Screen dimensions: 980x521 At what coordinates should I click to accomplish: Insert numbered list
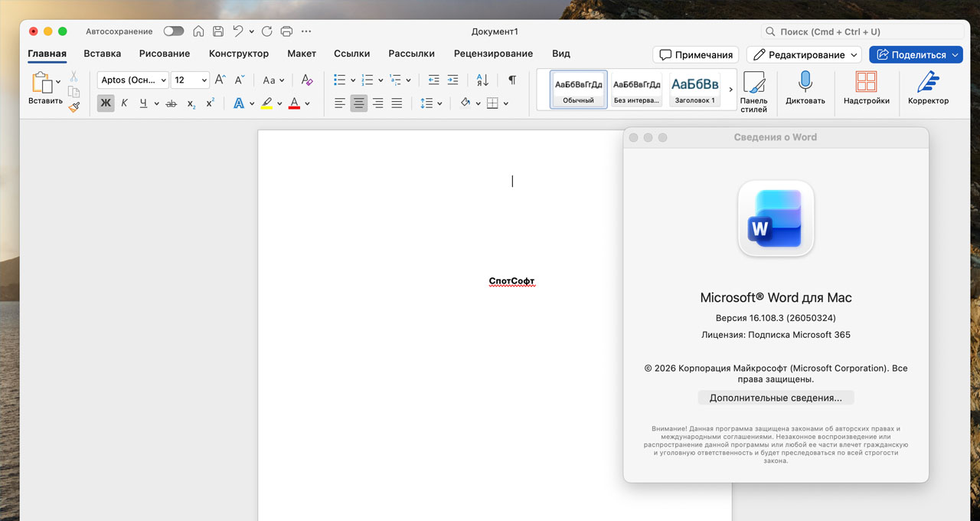367,80
